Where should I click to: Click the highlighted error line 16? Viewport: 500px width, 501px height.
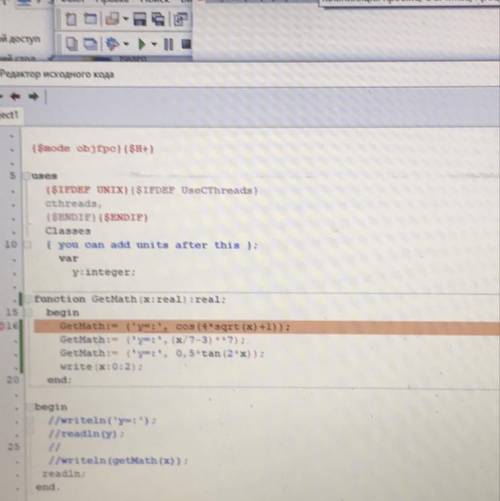pos(267,327)
